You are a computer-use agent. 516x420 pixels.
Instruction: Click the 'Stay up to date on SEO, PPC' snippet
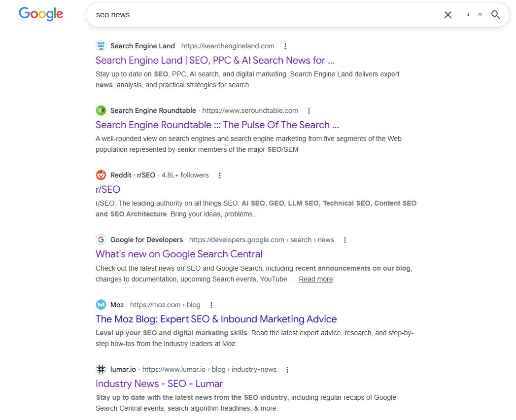[247, 79]
